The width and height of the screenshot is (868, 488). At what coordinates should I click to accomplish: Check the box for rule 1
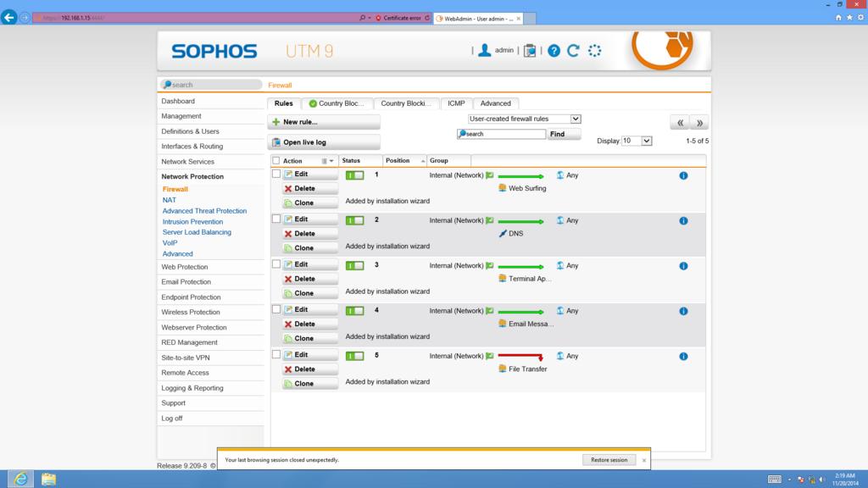[x=276, y=174]
